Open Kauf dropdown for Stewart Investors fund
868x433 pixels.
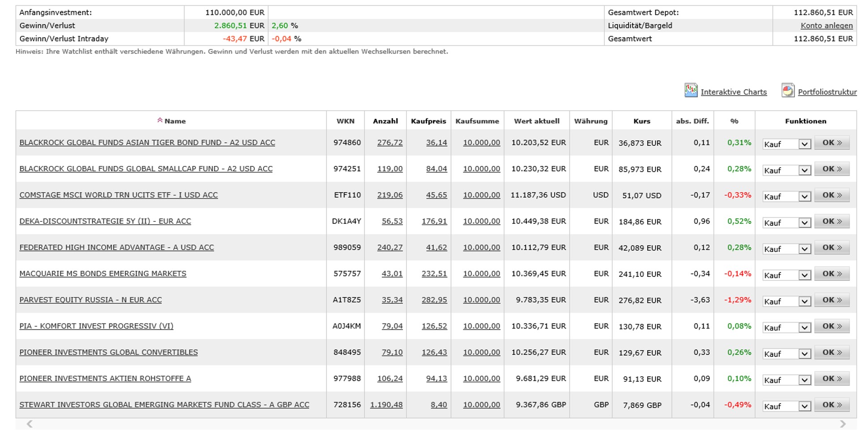pos(804,406)
